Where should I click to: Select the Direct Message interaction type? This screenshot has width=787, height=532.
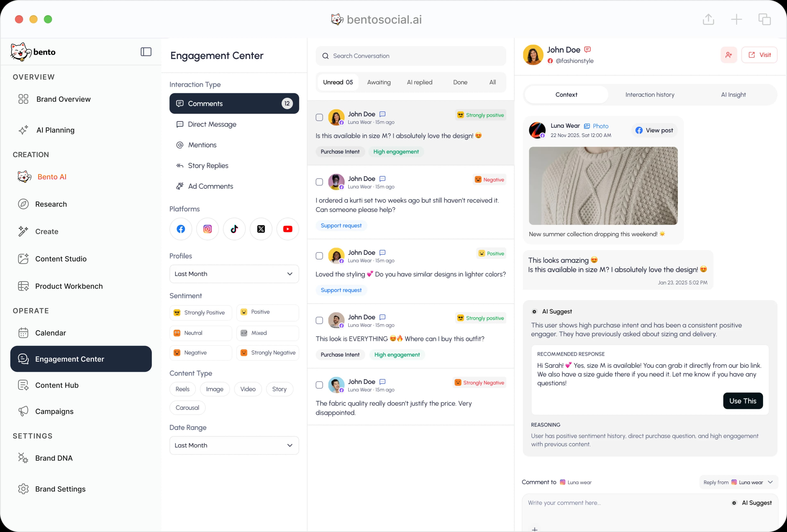pos(234,124)
